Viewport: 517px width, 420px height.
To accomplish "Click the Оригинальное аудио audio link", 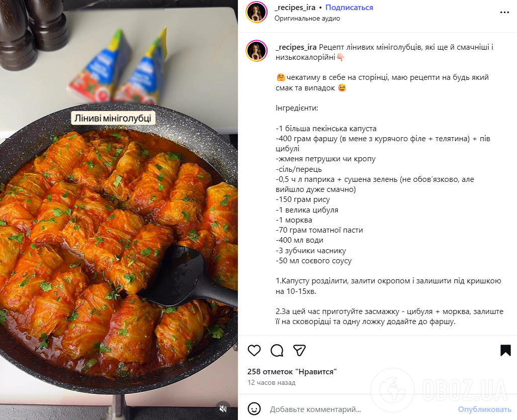I will (307, 18).
